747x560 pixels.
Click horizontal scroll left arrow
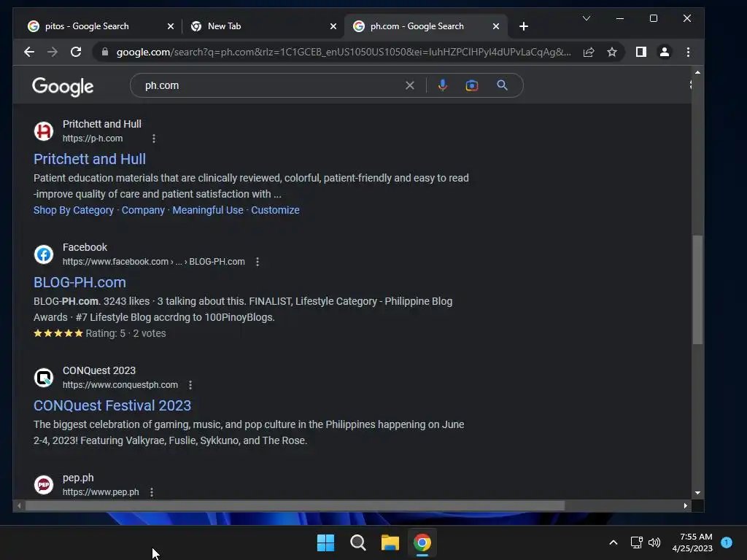tap(19, 506)
